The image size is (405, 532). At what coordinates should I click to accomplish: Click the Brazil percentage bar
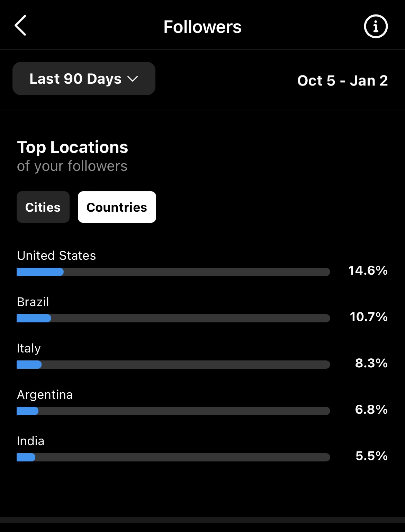[173, 318]
